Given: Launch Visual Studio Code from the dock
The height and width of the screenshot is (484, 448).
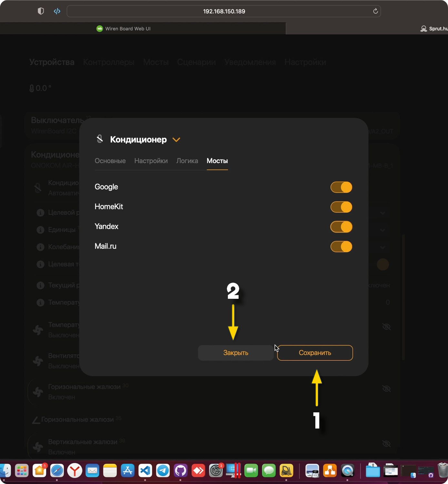Looking at the screenshot, I should point(145,471).
